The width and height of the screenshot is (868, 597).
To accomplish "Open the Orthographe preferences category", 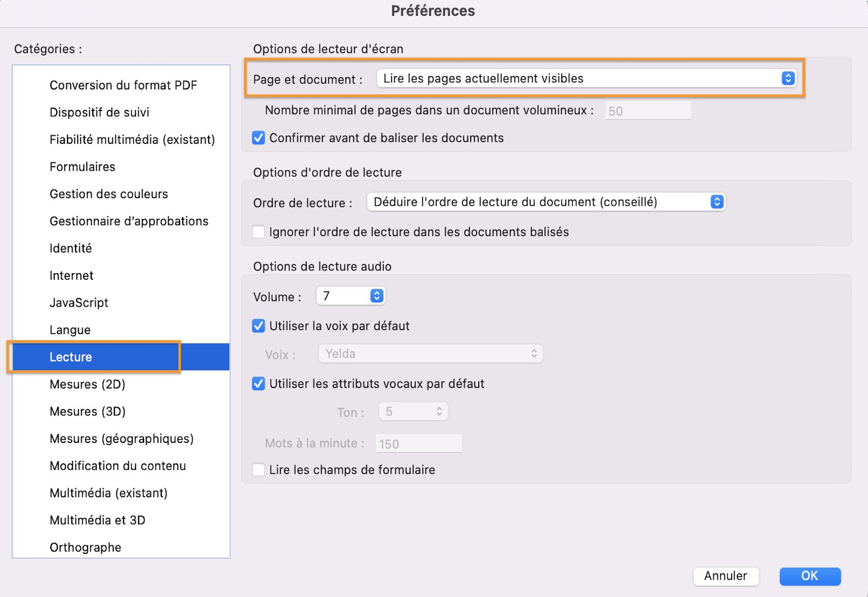I will [85, 547].
